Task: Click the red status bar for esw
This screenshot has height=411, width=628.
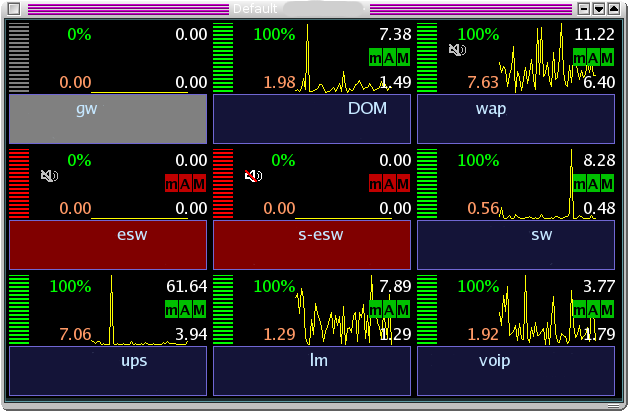Action: point(19,183)
